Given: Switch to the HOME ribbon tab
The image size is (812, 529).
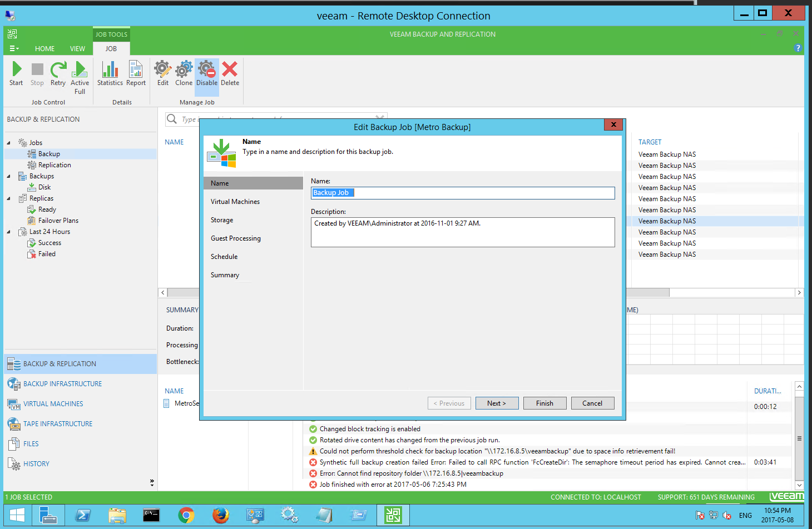Looking at the screenshot, I should 44,48.
